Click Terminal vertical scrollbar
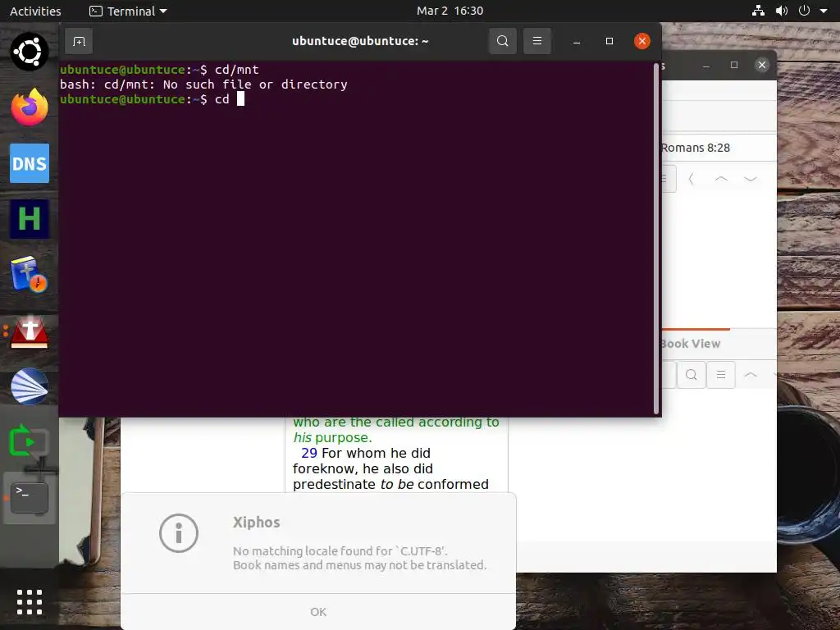 tap(656, 239)
